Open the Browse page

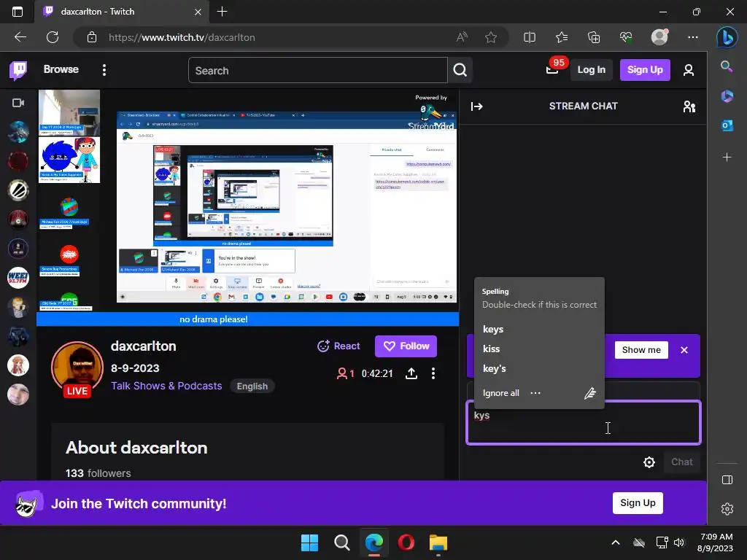(61, 69)
